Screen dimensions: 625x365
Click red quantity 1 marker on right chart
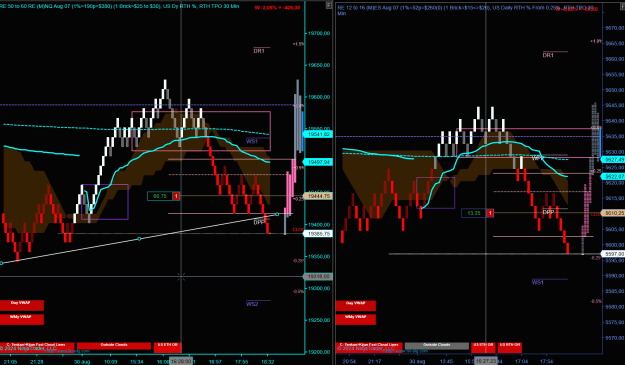[490, 213]
